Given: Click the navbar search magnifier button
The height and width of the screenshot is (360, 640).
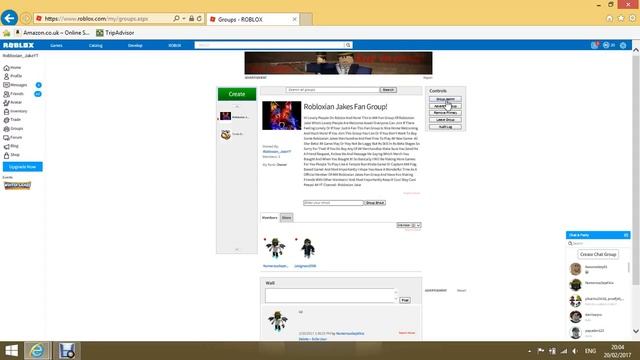Looking at the screenshot, I should pos(348,45).
